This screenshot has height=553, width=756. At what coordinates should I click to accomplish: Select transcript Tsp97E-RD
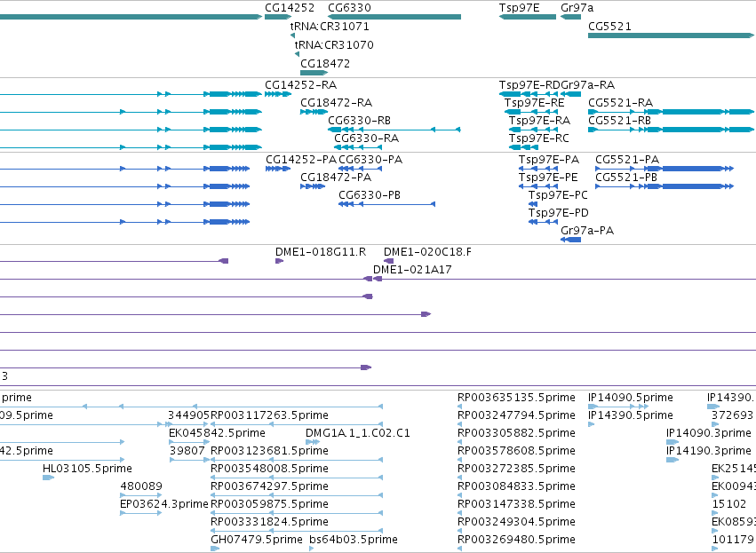click(x=529, y=85)
